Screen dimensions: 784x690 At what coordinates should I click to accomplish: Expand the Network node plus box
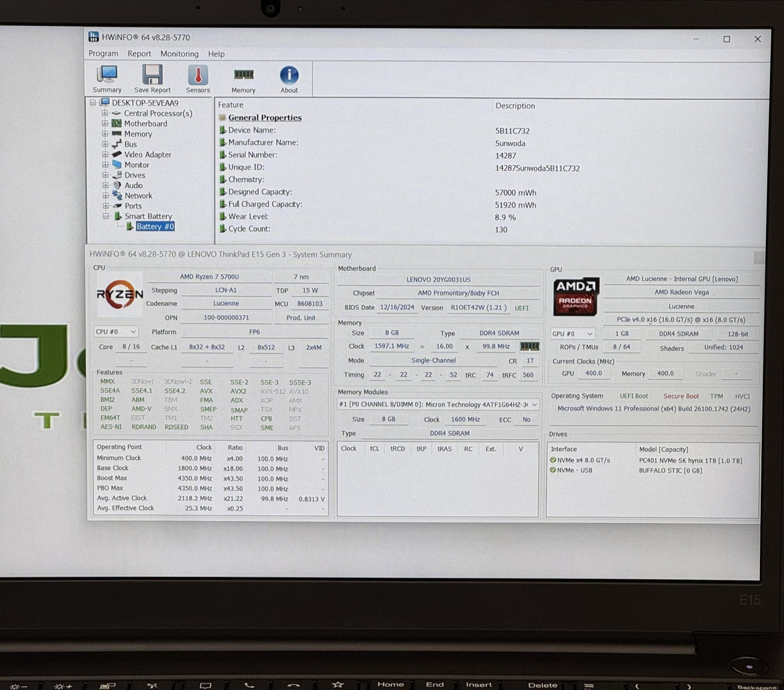pos(105,196)
